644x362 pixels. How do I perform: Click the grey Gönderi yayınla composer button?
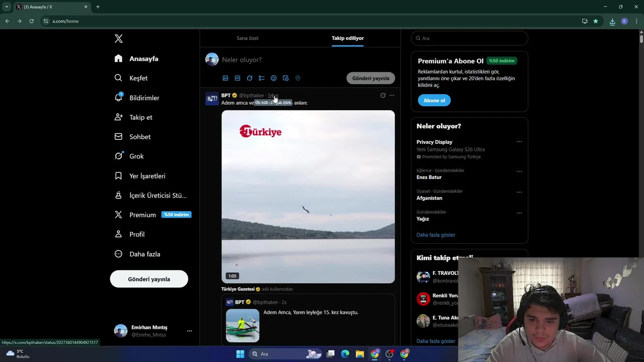coord(371,78)
